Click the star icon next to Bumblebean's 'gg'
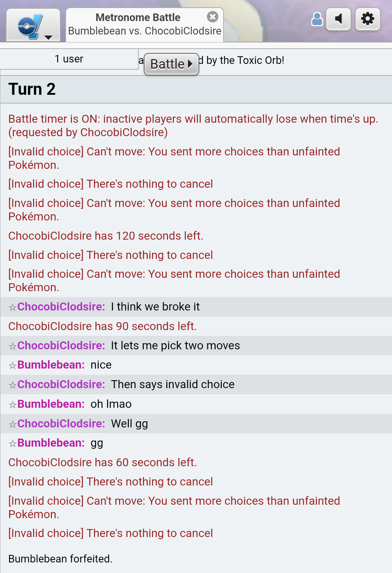Viewport: 392px width, 573px height. point(13,443)
